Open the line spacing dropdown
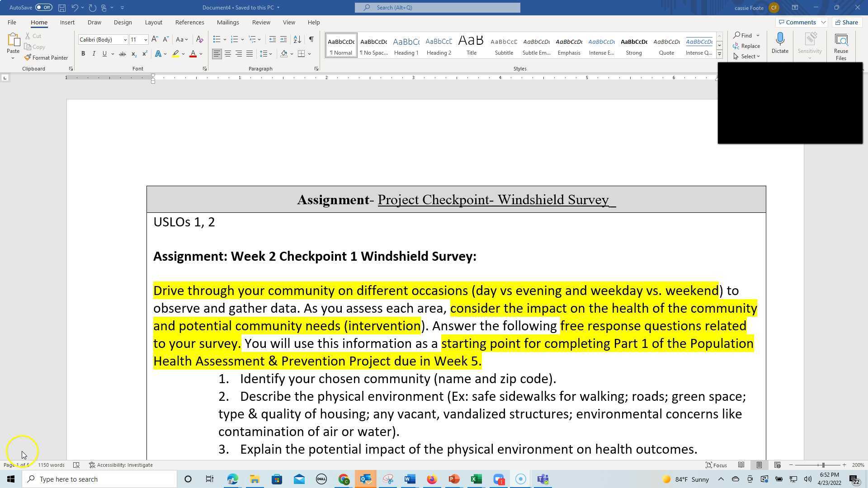The width and height of the screenshot is (868, 488). pyautogui.click(x=266, y=53)
